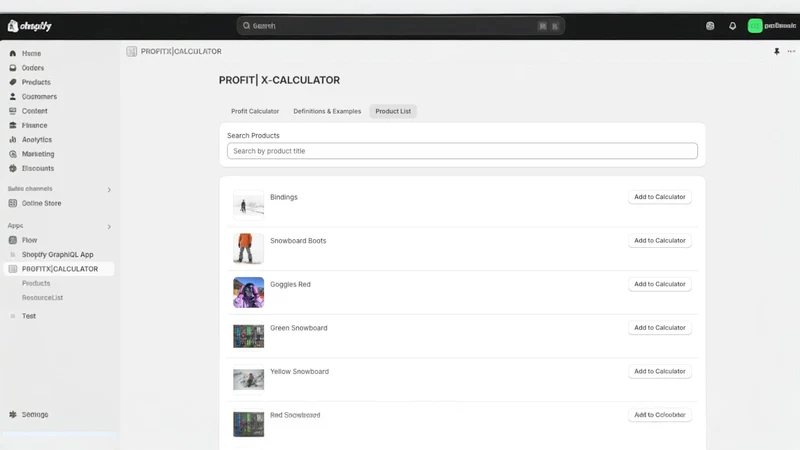Open the Yellow Snowboard thumbnail
The height and width of the screenshot is (450, 800).
[248, 380]
